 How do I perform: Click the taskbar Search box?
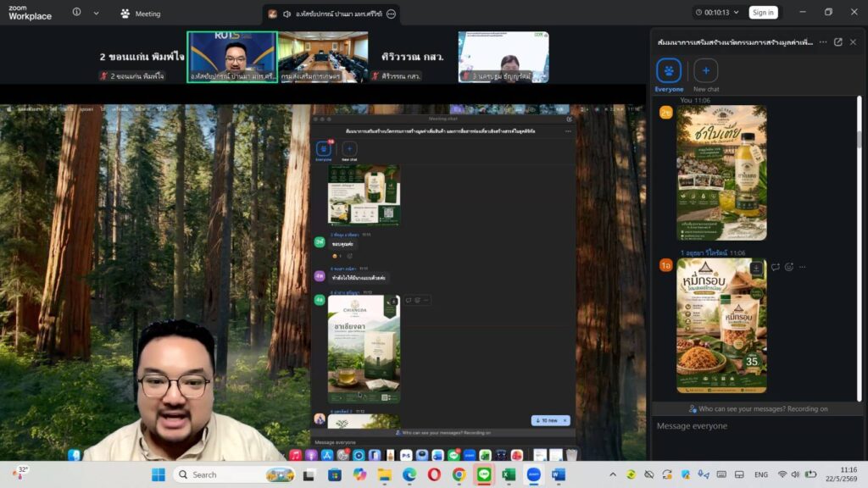235,474
